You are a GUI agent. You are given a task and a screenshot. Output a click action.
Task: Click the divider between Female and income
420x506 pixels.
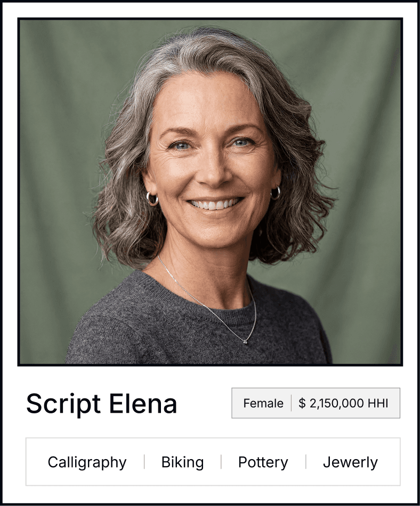tap(291, 403)
